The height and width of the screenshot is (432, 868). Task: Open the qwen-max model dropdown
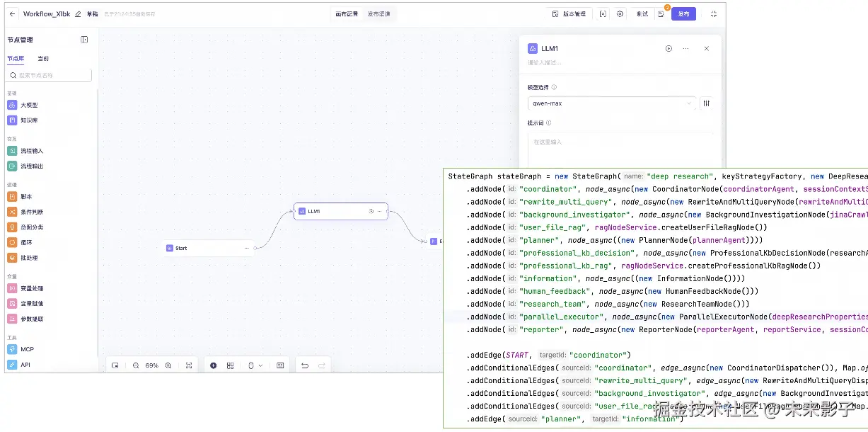611,103
